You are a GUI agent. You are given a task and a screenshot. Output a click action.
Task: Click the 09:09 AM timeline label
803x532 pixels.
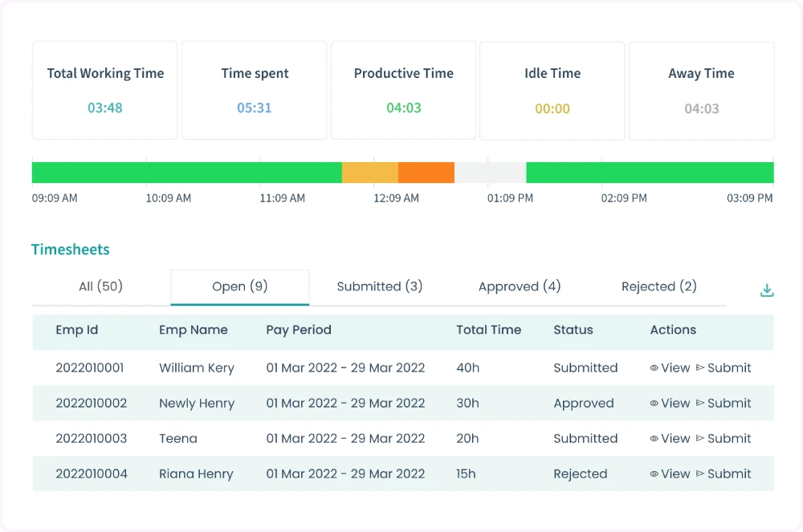(55, 198)
